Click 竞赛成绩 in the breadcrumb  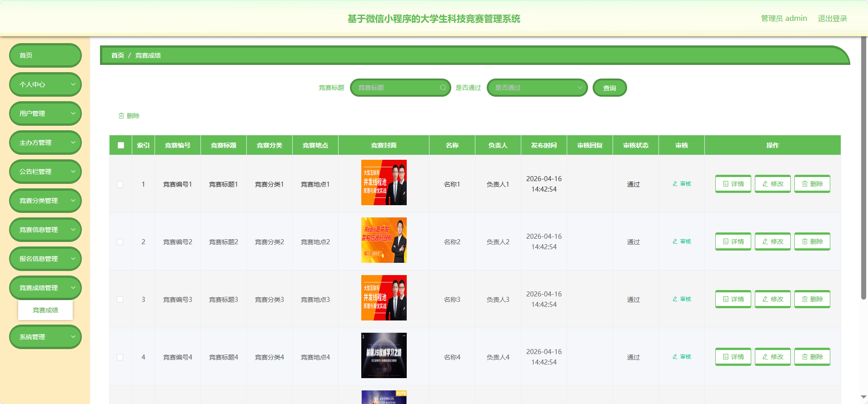pyautogui.click(x=148, y=55)
